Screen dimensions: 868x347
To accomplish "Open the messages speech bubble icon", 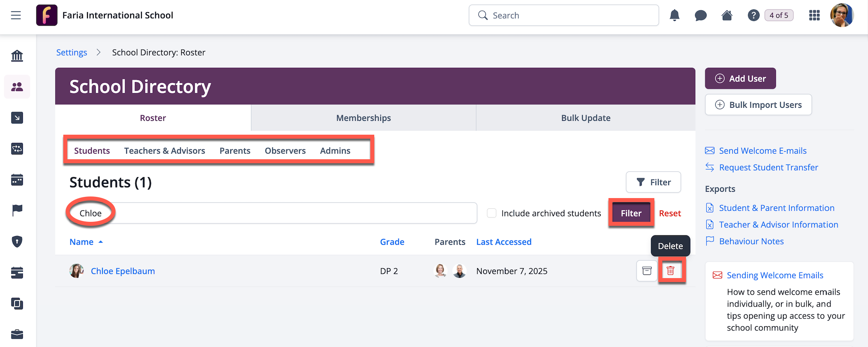I will [x=701, y=15].
